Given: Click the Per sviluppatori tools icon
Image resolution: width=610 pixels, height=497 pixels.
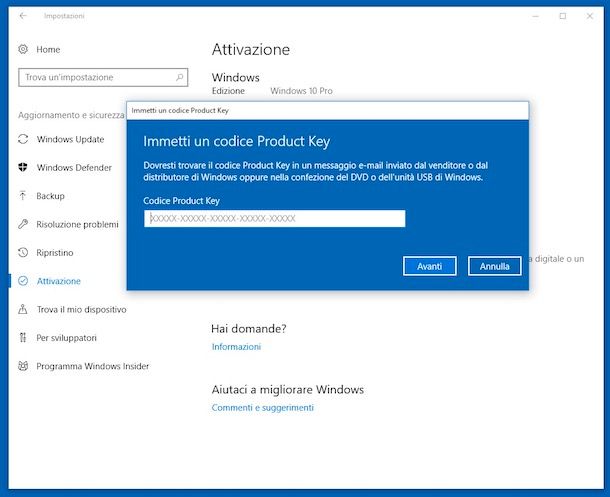Looking at the screenshot, I should (23, 338).
